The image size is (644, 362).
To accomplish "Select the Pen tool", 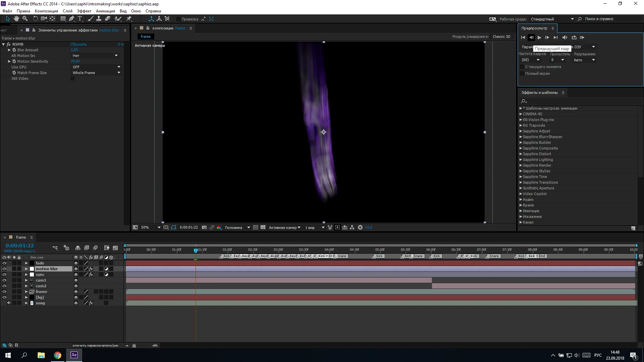I will (x=71, y=18).
